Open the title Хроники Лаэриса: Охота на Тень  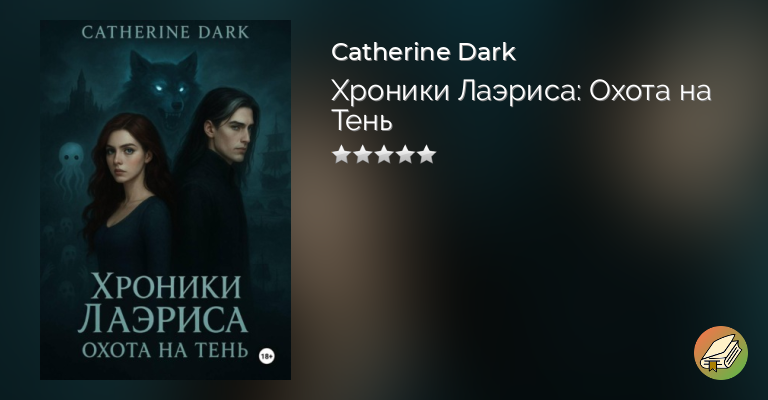tap(521, 105)
